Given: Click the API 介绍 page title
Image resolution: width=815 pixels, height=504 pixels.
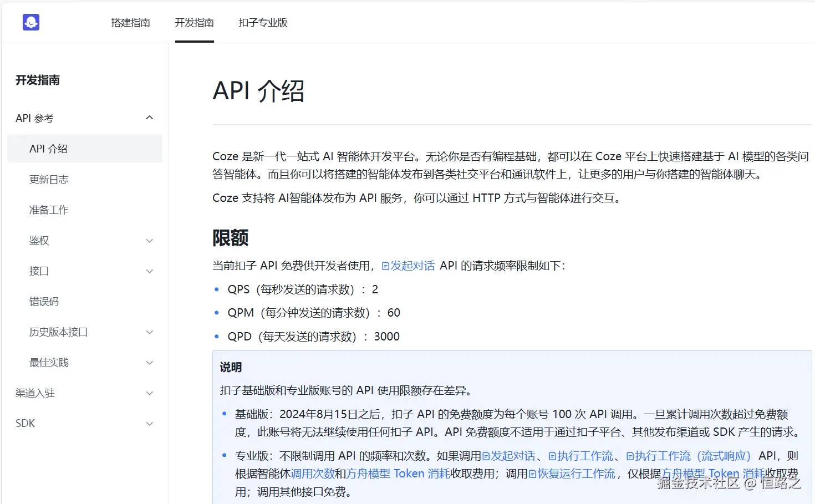Looking at the screenshot, I should (258, 91).
